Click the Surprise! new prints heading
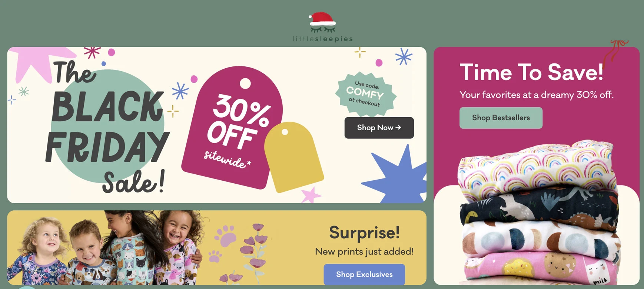 [x=364, y=233]
